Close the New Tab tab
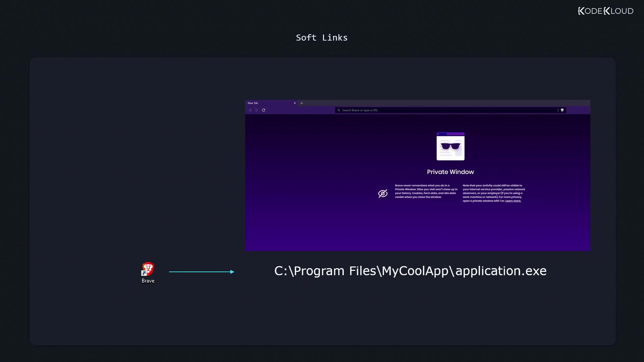 click(x=295, y=103)
